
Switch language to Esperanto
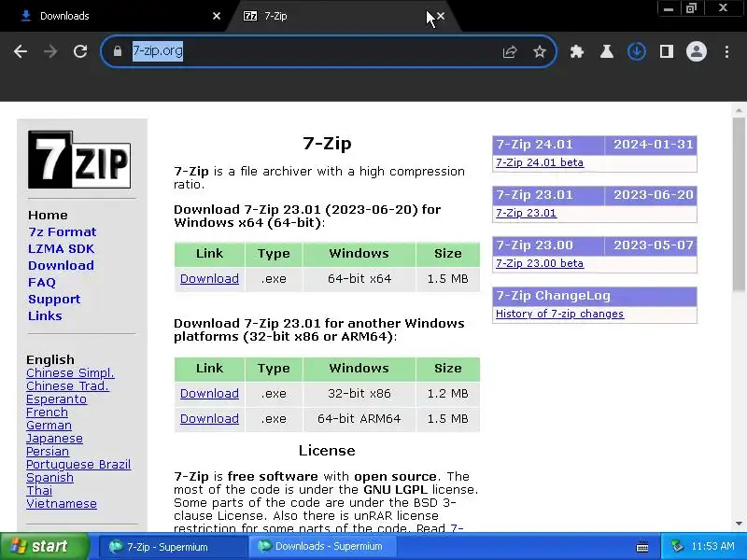pyautogui.click(x=56, y=399)
